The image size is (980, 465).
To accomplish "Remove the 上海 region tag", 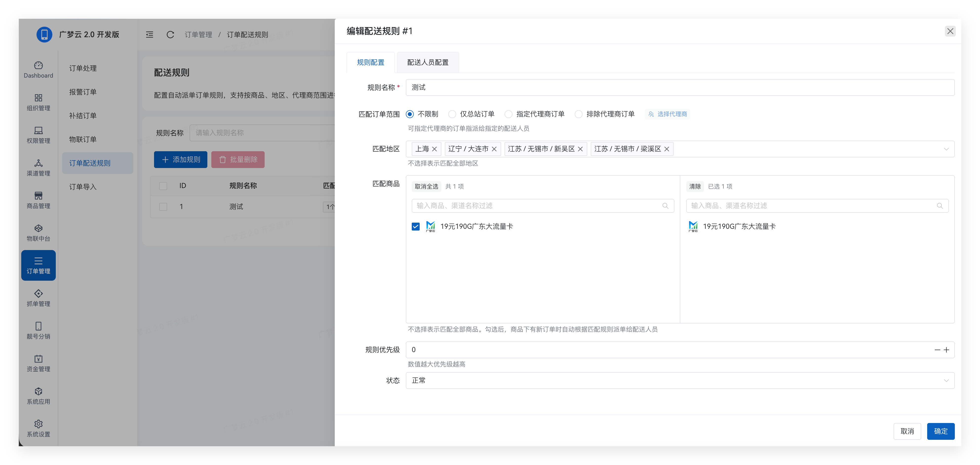I will click(434, 149).
